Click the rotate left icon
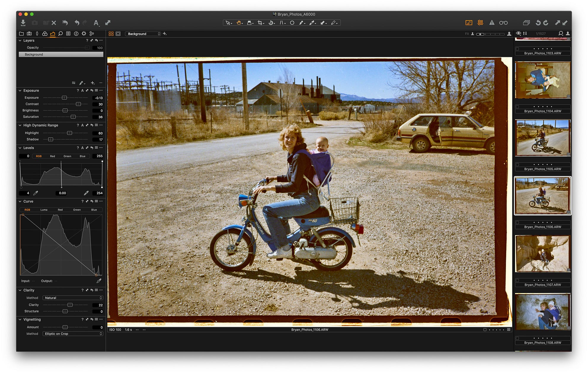588x373 pixels. tap(538, 23)
